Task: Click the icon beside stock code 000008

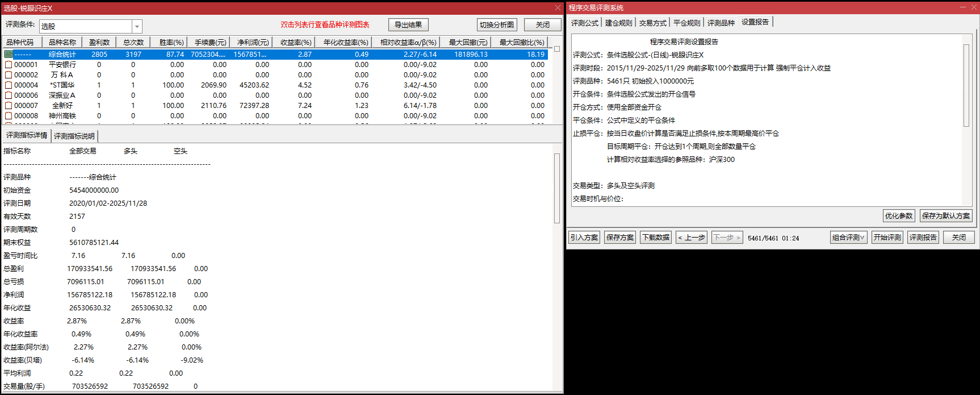Action: [9, 116]
